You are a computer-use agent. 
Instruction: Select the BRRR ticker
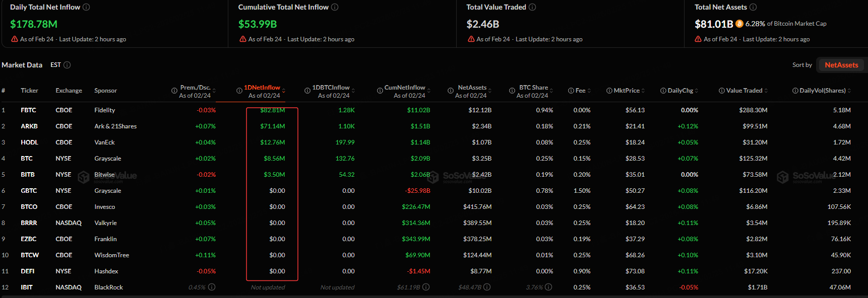pyautogui.click(x=29, y=223)
